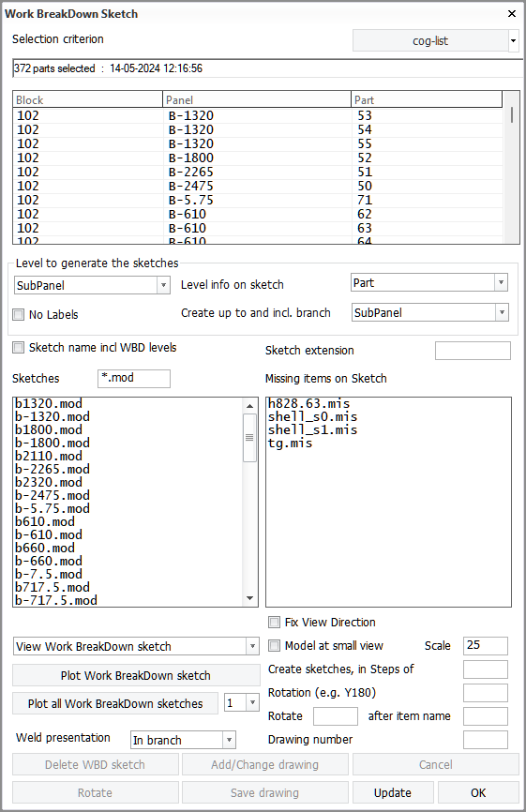
Task: Click the Rotation (e.g. Y180) input field
Action: [x=486, y=693]
